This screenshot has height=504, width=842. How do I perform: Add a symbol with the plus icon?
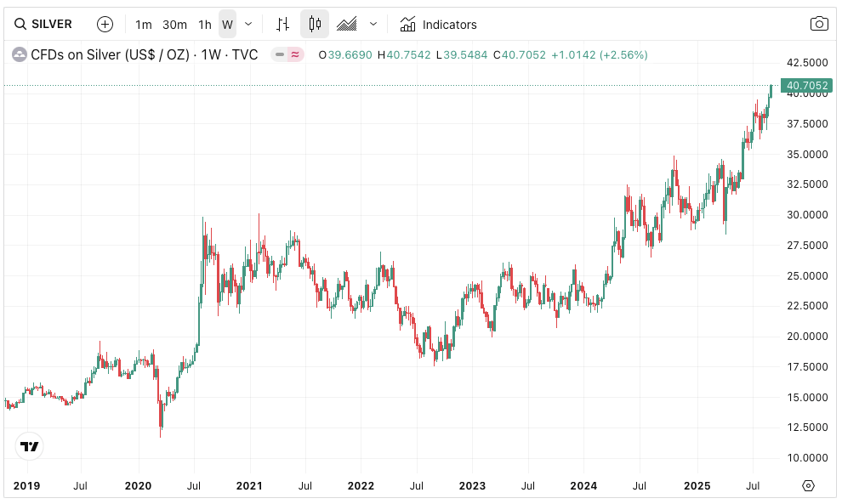105,24
